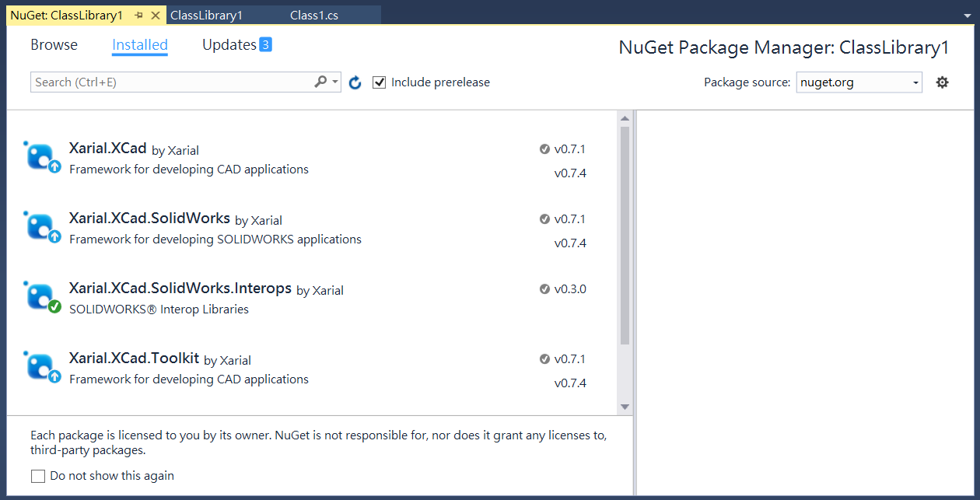This screenshot has height=500, width=980.
Task: Click the search magnifier icon
Action: click(x=320, y=82)
